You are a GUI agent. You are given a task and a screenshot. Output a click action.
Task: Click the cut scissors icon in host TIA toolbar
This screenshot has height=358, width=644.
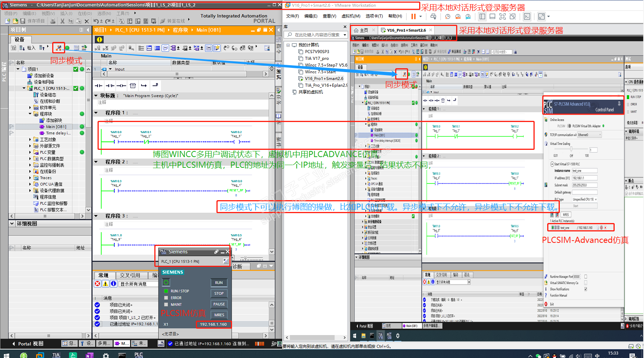(x=62, y=21)
